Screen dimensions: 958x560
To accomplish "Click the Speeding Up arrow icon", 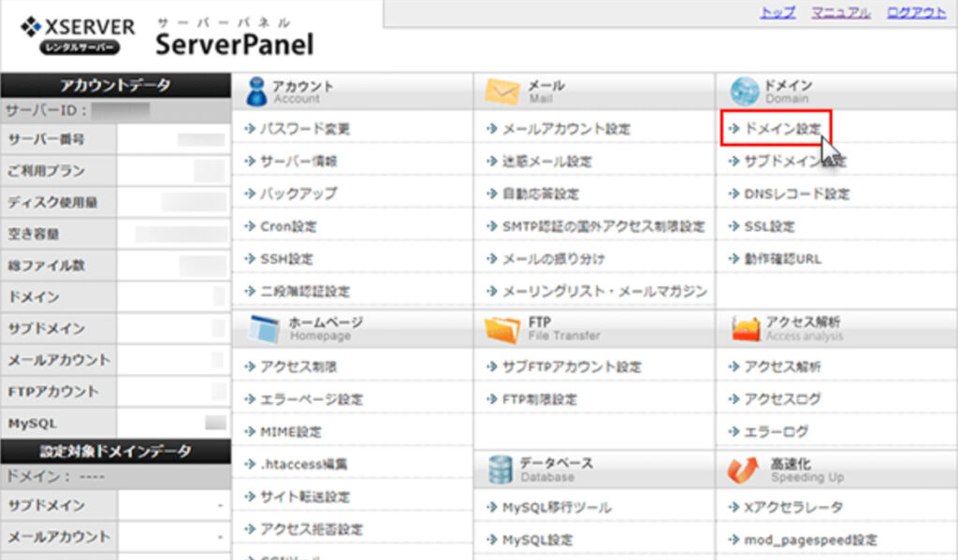I will tap(743, 469).
